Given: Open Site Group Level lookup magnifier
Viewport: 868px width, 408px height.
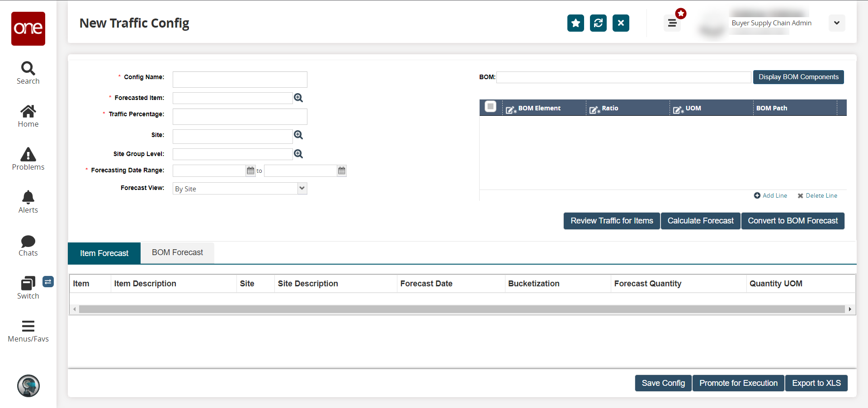Looking at the screenshot, I should coord(298,154).
